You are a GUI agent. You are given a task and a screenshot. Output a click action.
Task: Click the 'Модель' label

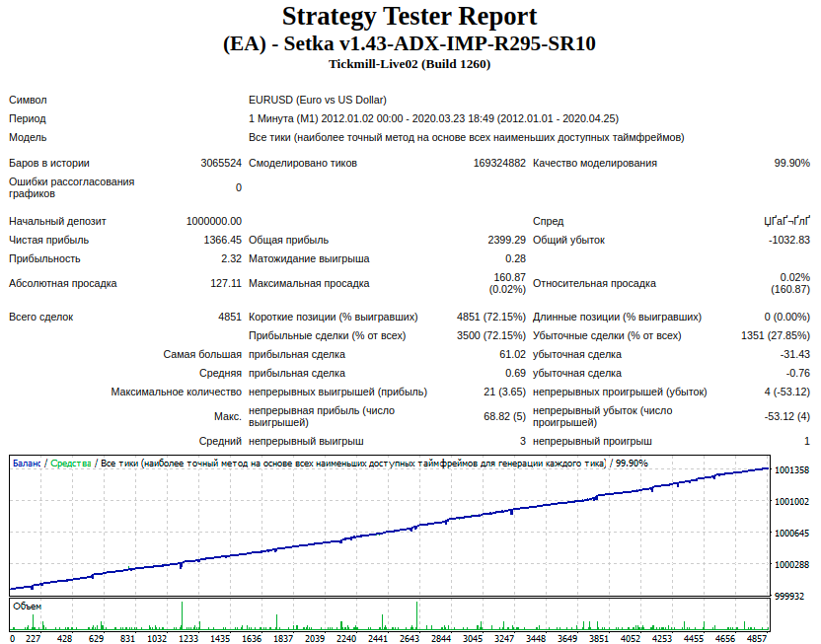(x=28, y=138)
